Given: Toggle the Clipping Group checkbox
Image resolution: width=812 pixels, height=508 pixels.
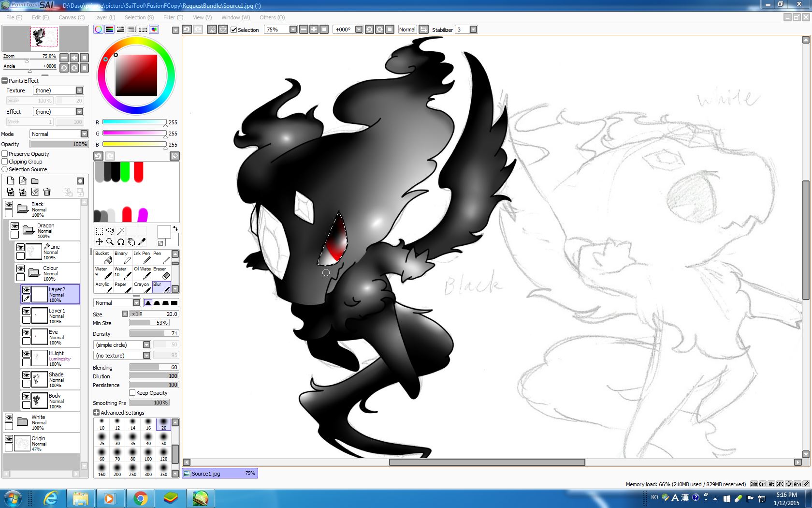Looking at the screenshot, I should (5, 162).
